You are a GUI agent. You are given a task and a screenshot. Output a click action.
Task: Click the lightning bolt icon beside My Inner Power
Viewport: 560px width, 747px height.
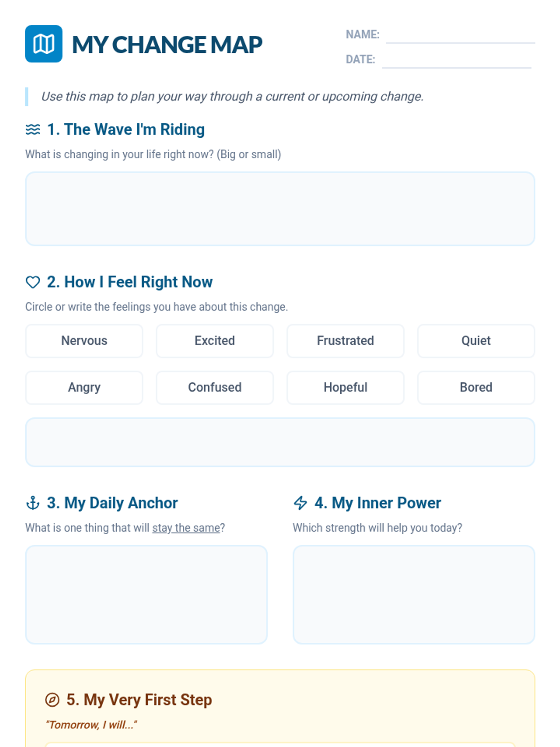tap(300, 503)
